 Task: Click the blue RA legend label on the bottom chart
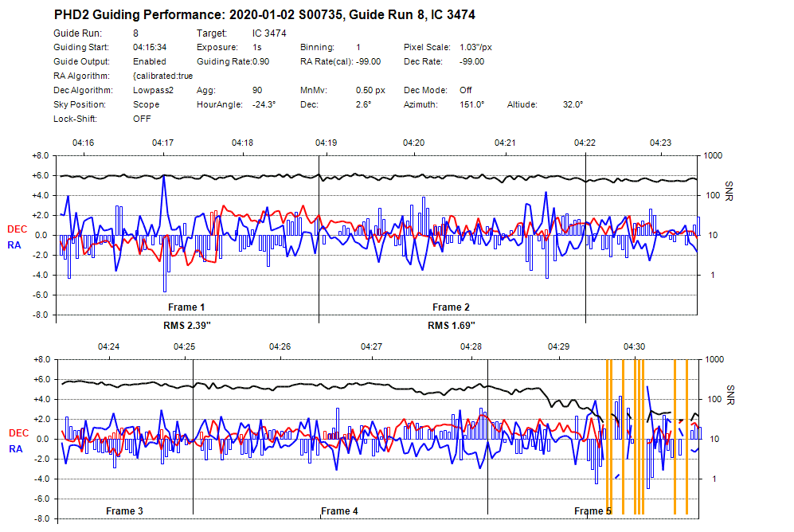tap(16, 449)
